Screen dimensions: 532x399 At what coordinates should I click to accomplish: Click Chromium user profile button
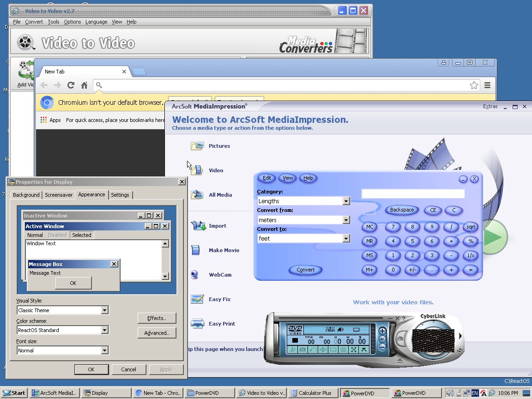pos(443,62)
